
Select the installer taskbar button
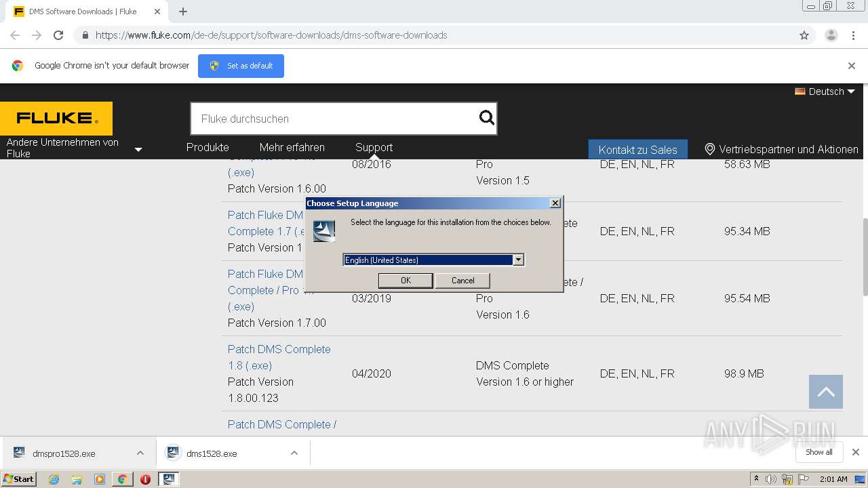[x=168, y=479]
